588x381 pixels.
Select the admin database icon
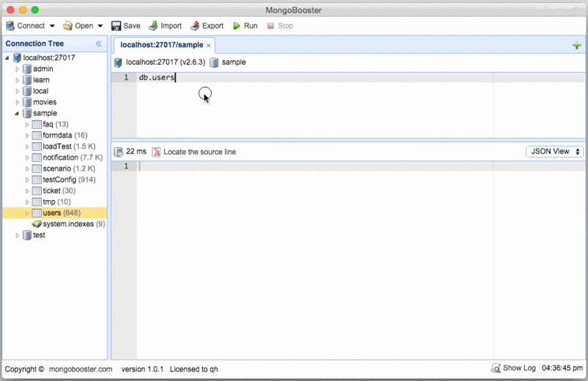[x=27, y=68]
